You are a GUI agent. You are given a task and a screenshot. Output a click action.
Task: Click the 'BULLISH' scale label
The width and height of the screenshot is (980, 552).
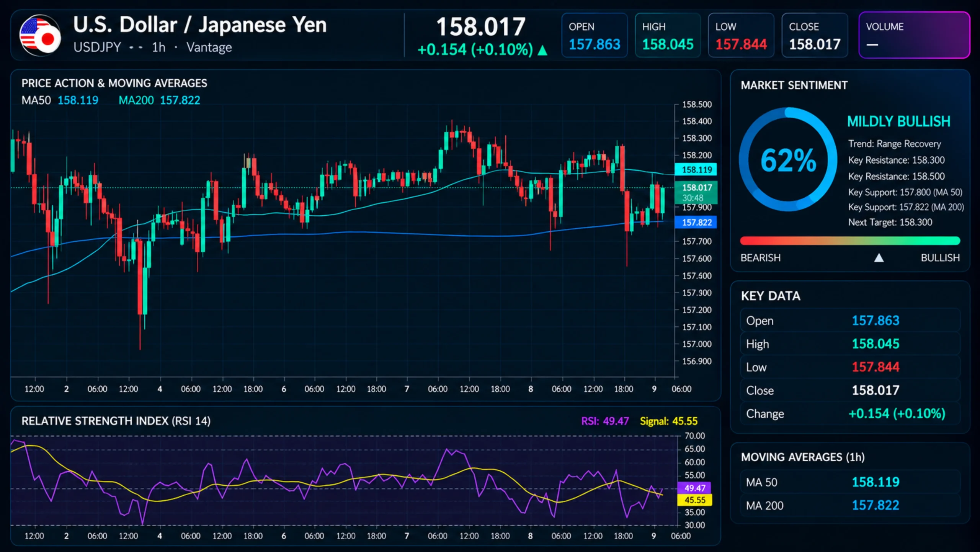pyautogui.click(x=940, y=258)
